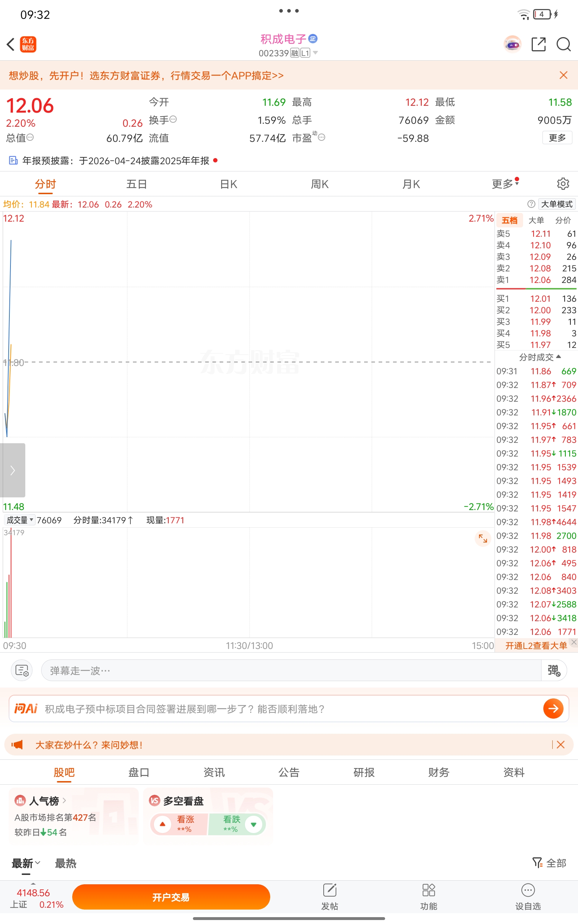Tap the 更多 quote details button

click(x=557, y=138)
